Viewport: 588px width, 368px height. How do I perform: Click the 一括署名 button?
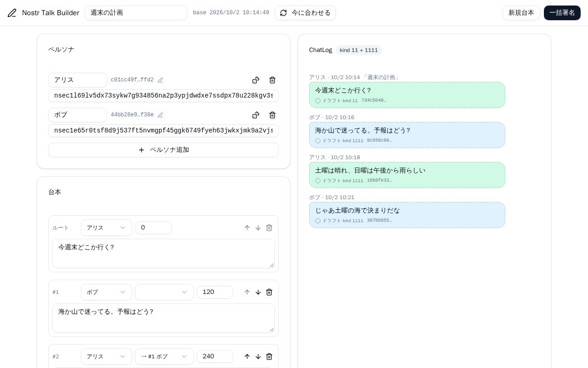(562, 13)
